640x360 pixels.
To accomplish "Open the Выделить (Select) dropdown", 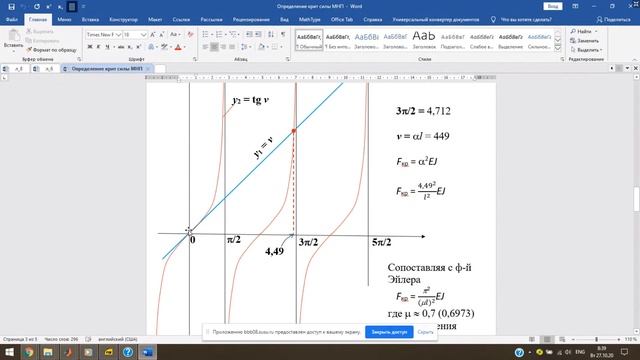I will click(x=587, y=50).
